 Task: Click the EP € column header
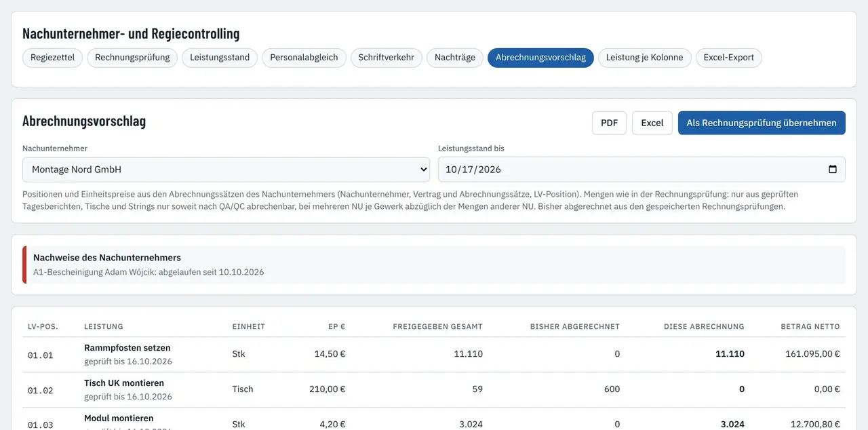coord(337,326)
